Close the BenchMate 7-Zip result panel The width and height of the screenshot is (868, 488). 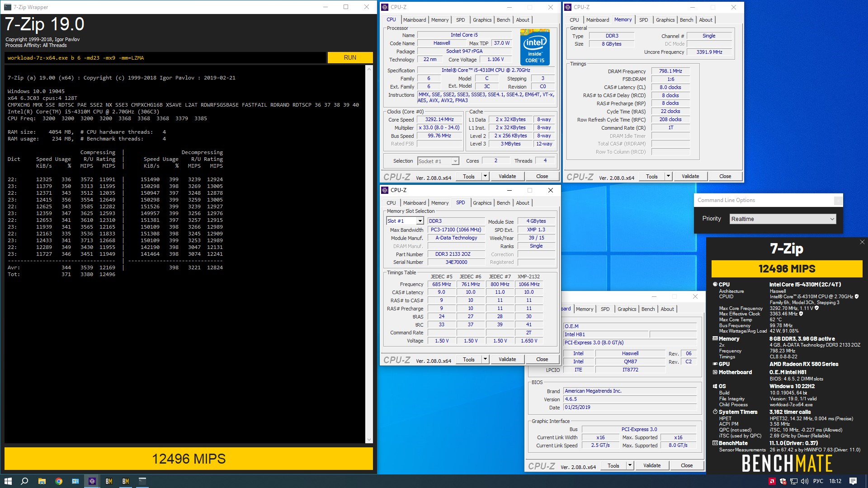click(x=862, y=242)
